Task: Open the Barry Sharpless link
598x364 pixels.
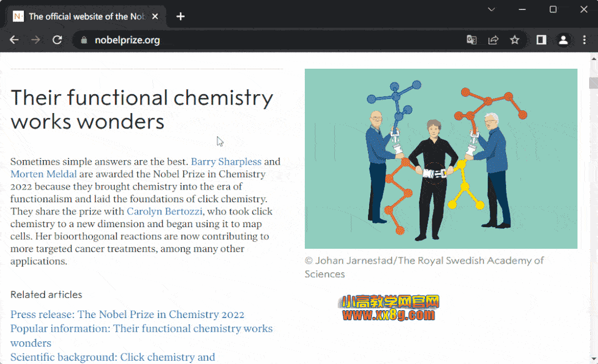Action: tap(226, 162)
